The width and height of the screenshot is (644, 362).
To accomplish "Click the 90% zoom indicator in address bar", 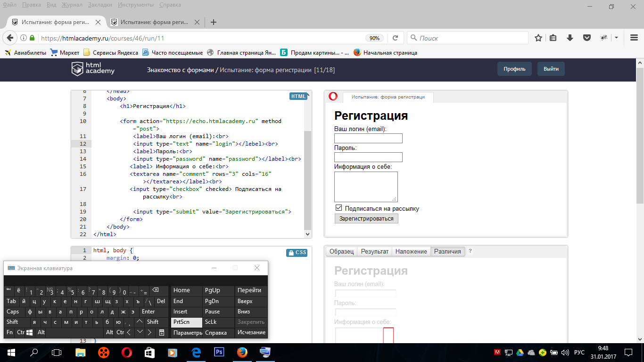I will click(374, 38).
